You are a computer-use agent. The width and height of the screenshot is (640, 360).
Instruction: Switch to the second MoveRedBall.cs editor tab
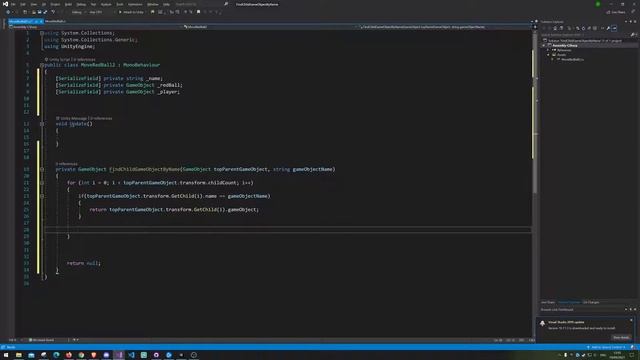point(55,21)
